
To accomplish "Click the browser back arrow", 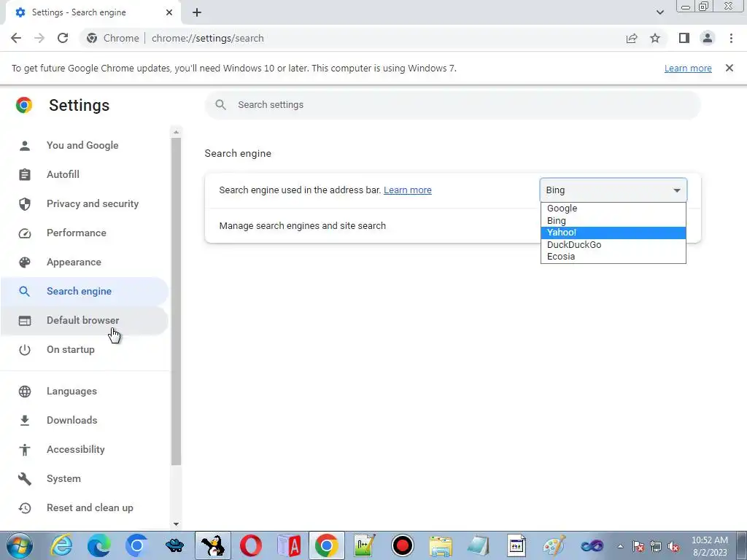I will [x=16, y=38].
